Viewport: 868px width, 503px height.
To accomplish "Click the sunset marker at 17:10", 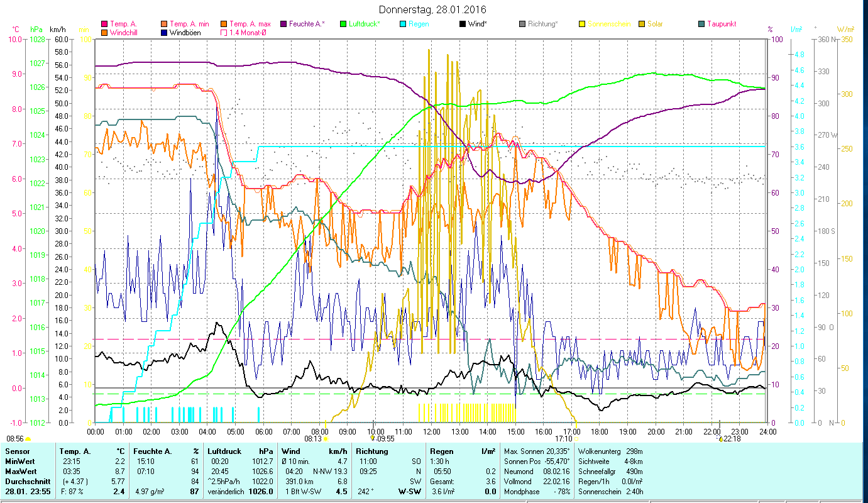I will [x=577, y=439].
